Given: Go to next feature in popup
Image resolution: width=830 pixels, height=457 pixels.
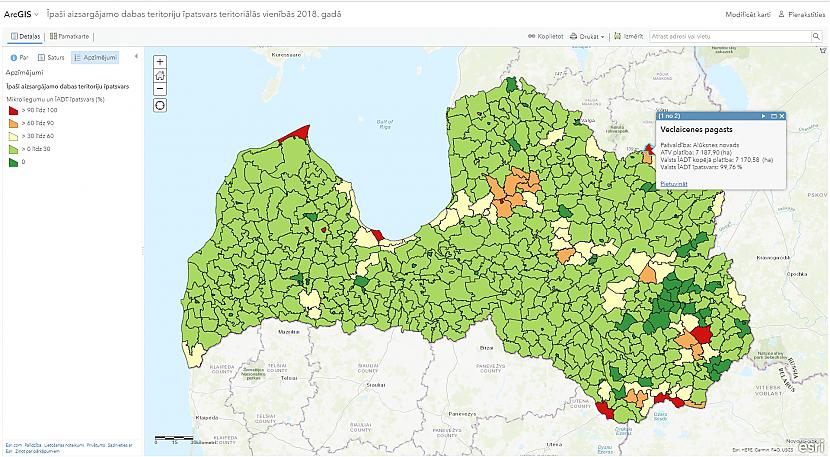Looking at the screenshot, I should pos(763,116).
